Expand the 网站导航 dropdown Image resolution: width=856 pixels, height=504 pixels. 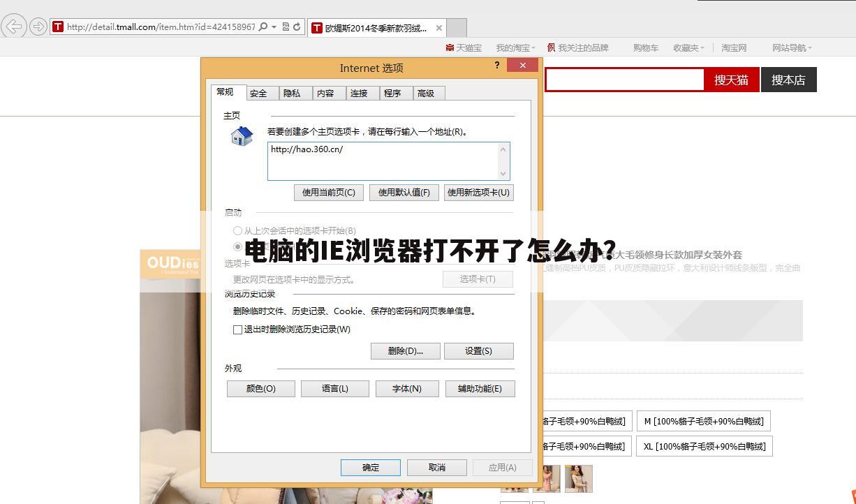[x=792, y=47]
